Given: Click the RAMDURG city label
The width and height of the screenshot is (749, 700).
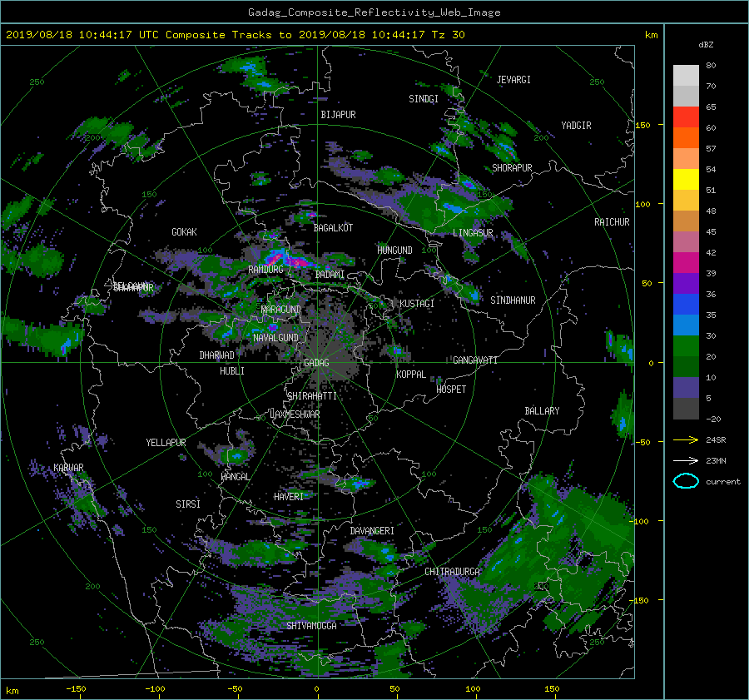Looking at the screenshot, I should point(265,270).
